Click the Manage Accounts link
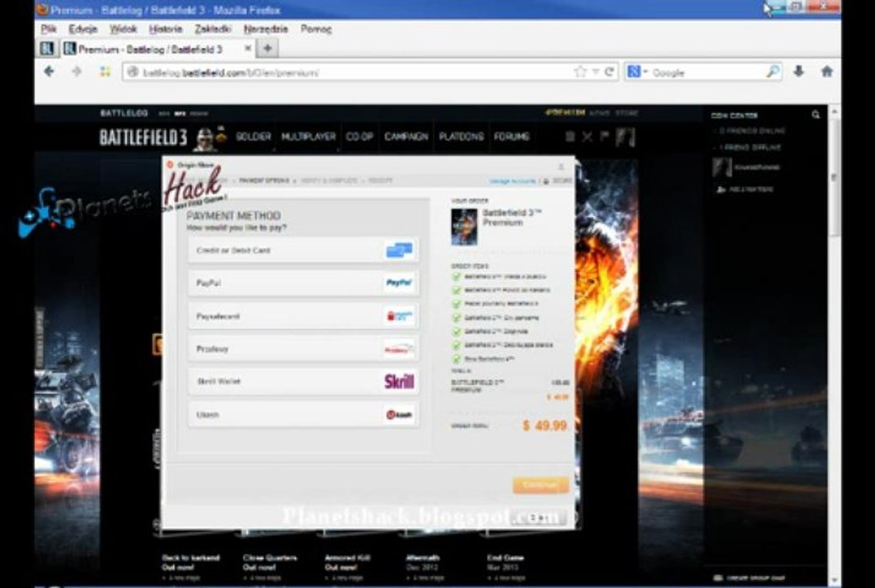 tap(512, 180)
